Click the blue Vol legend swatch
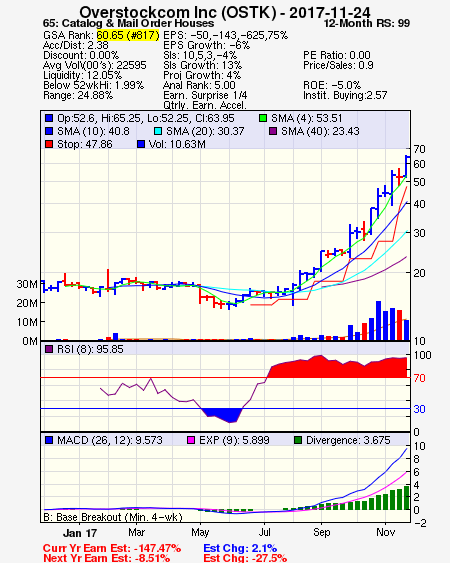 pos(141,144)
